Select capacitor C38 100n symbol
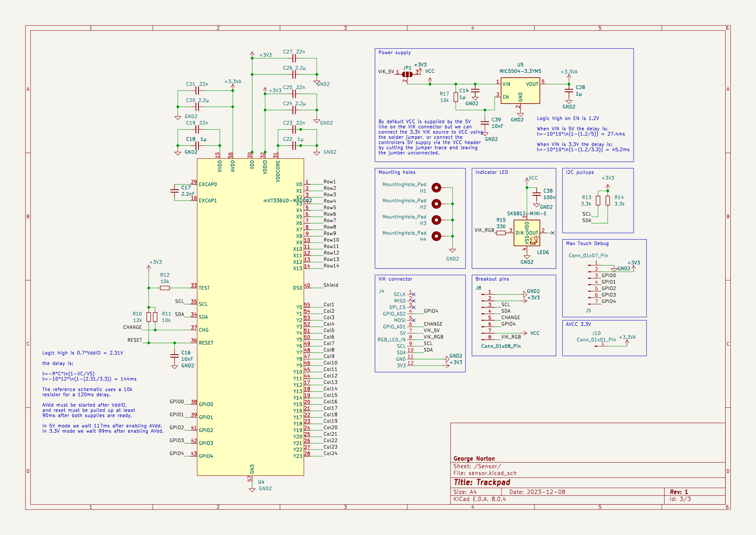 536,194
